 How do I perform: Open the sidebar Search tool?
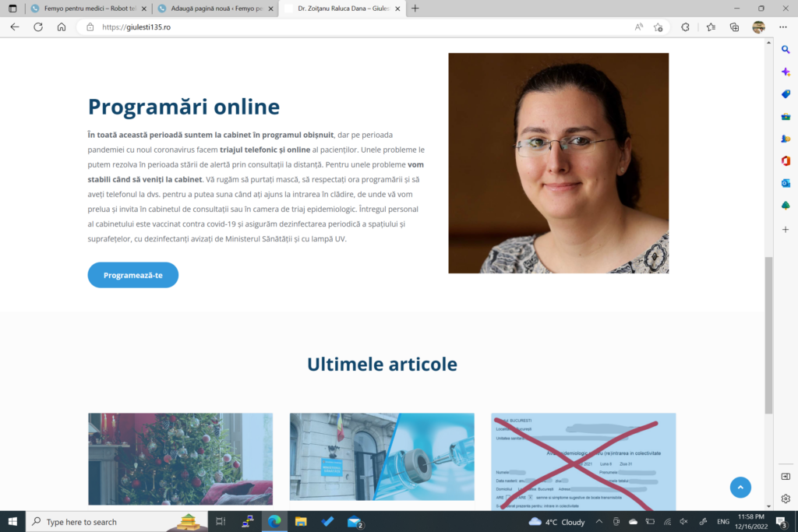(x=786, y=49)
